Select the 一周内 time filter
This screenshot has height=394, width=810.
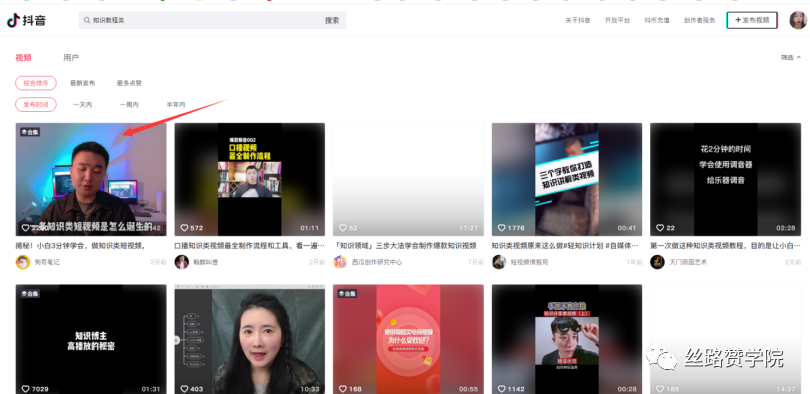129,104
